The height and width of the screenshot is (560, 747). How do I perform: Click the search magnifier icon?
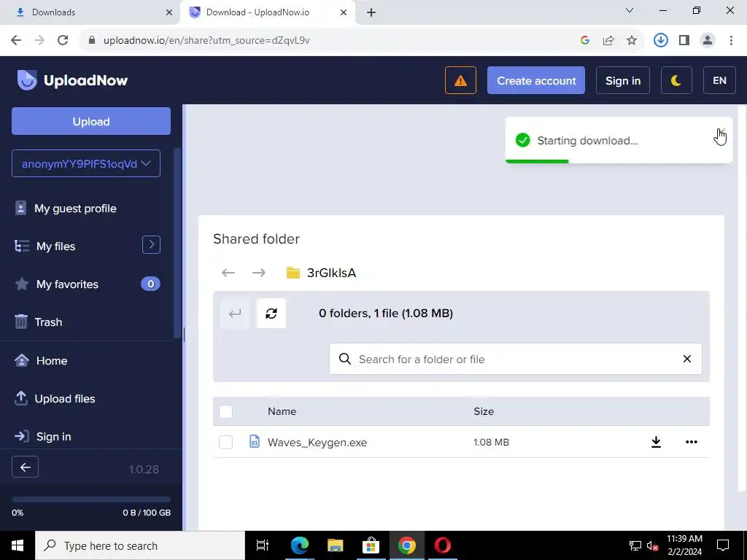345,359
